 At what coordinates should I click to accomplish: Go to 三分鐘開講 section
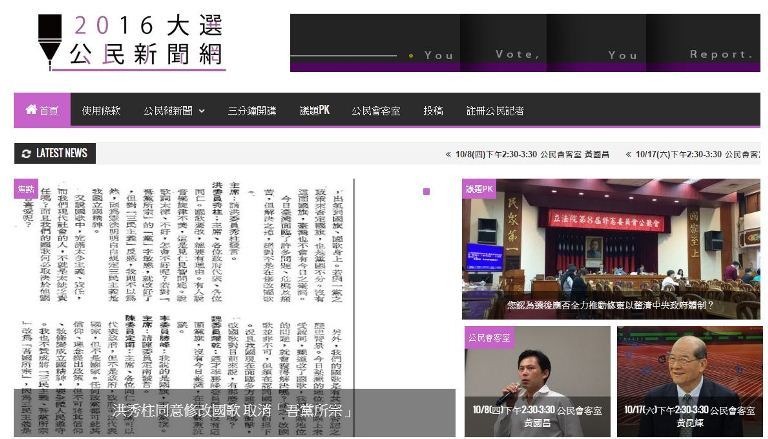coord(251,110)
